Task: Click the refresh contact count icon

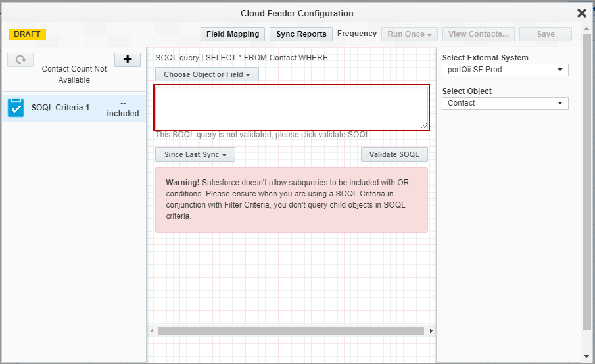Action: pos(20,60)
